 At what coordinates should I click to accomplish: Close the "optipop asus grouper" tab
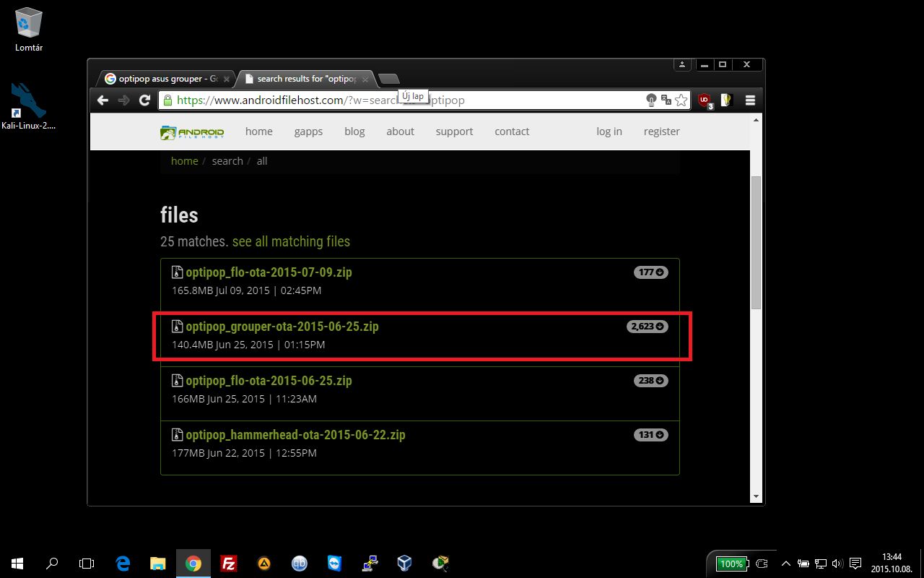click(227, 79)
